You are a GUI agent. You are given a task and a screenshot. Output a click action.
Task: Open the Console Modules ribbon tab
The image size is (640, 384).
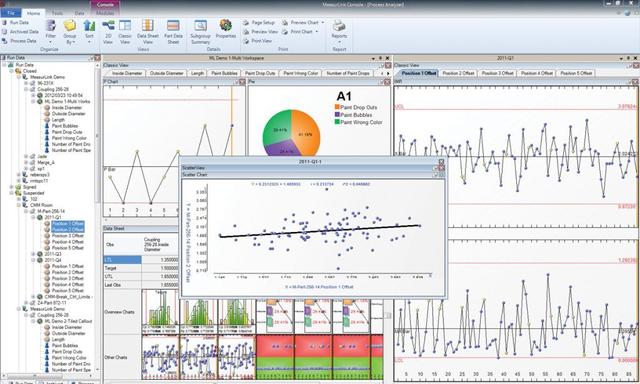(105, 13)
